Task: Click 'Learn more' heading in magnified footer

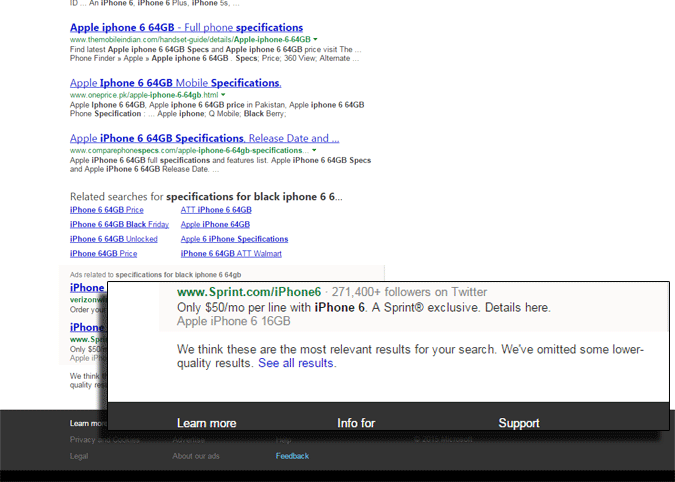Action: coord(207,423)
